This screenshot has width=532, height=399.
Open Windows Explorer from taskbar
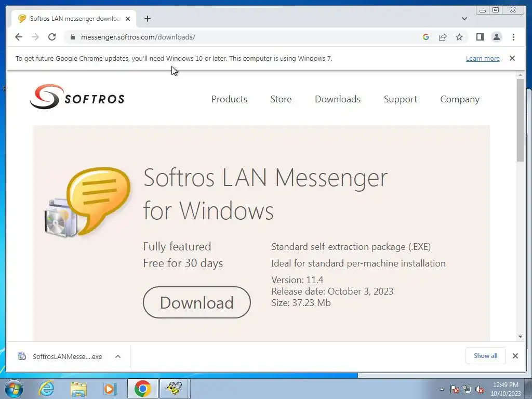coord(78,389)
